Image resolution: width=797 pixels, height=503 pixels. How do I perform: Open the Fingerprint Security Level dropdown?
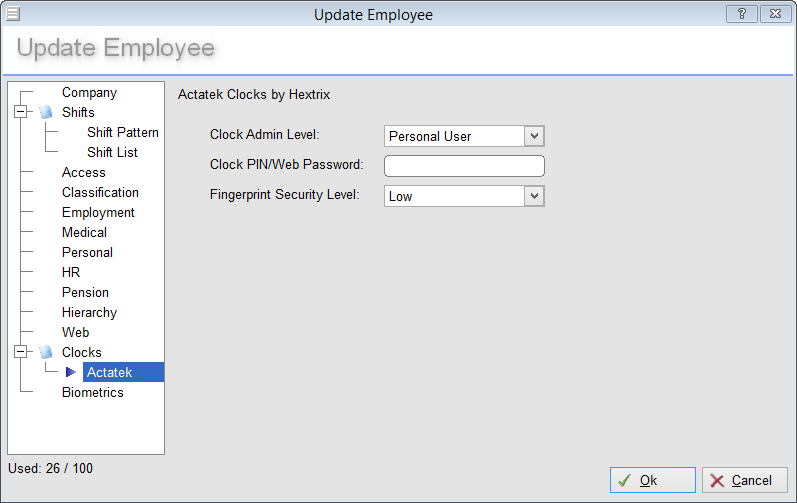click(534, 196)
